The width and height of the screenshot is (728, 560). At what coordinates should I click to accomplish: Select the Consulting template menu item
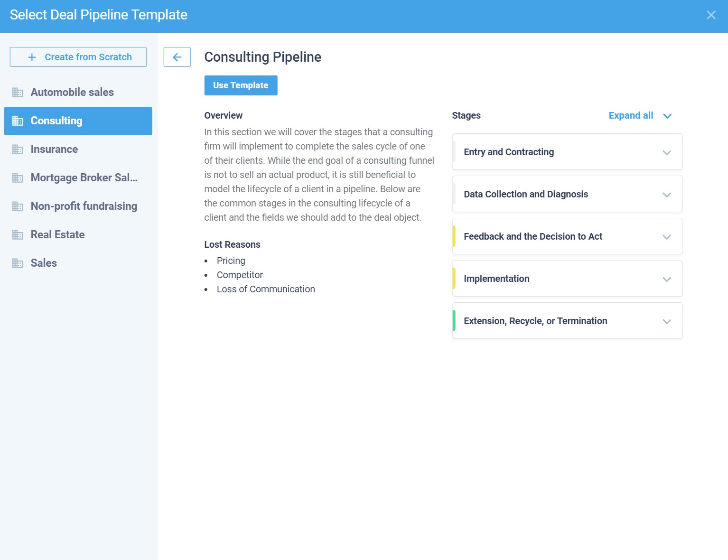[x=78, y=121]
